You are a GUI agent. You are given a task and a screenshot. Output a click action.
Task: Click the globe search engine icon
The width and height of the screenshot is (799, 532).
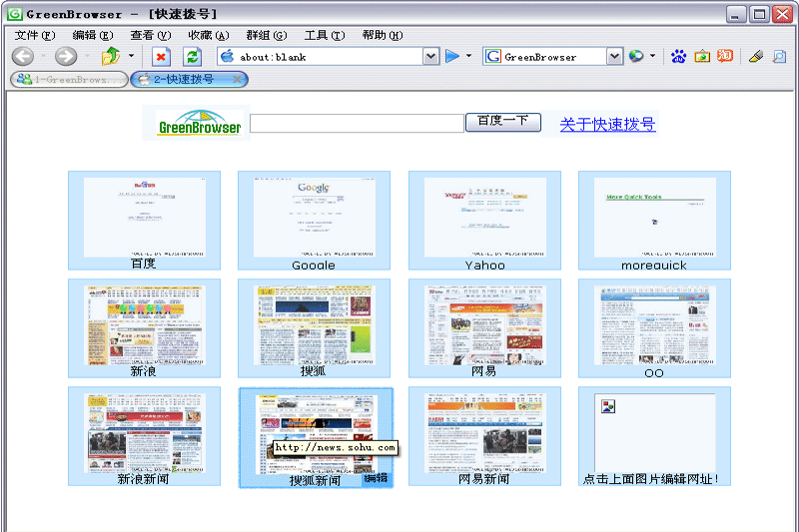click(x=636, y=57)
